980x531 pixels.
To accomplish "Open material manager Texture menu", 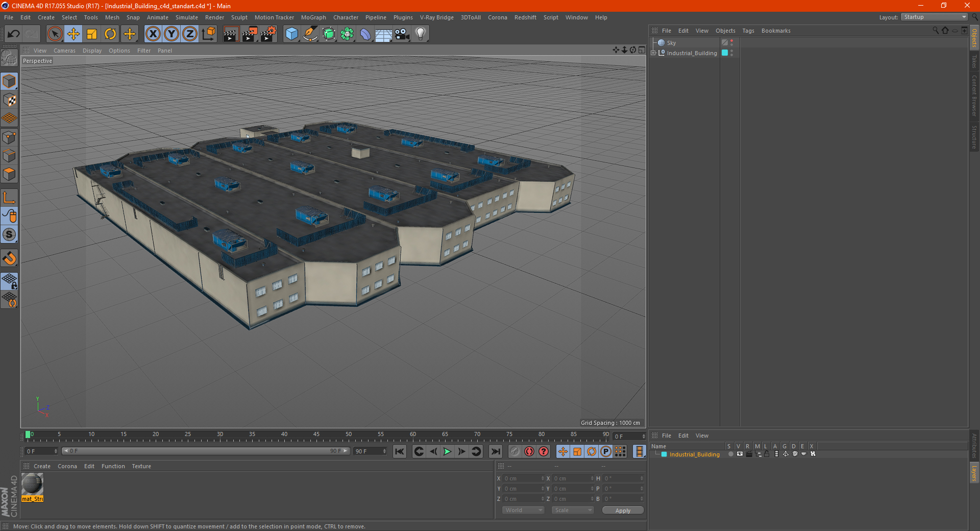I will point(141,466).
